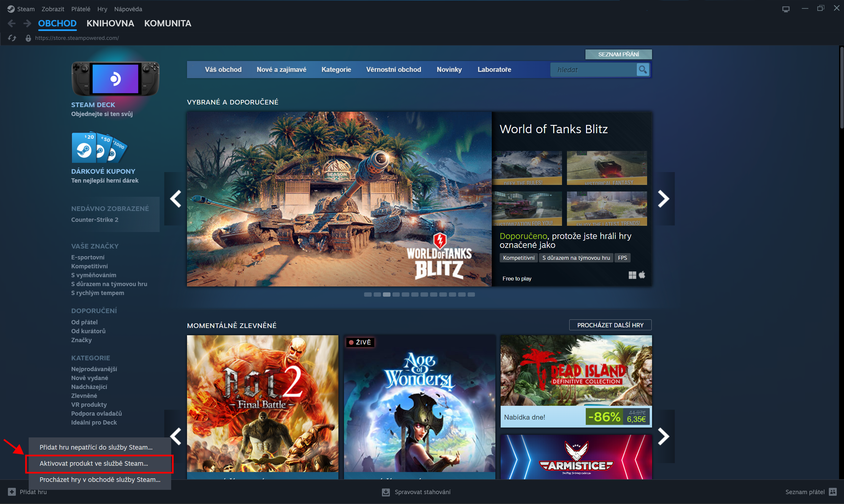Expand the Nové a zajímavé menu
The width and height of the screenshot is (844, 504).
pos(281,70)
